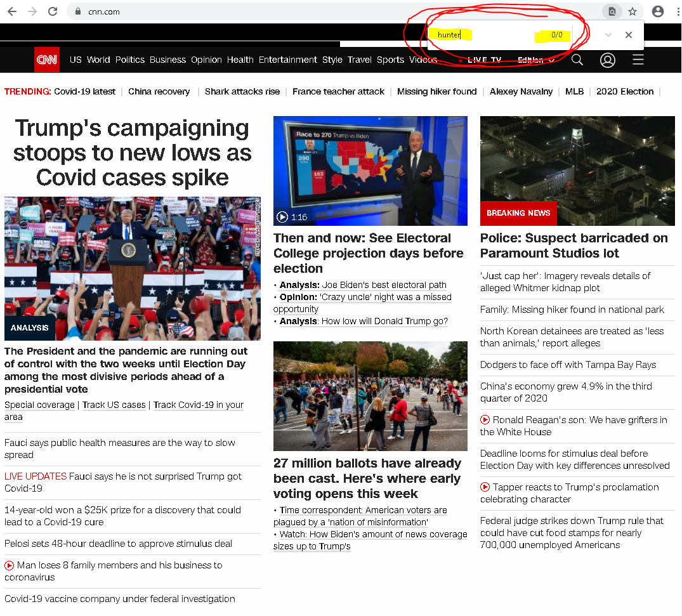Open the Trump rally analysis photo
682x616 pixels.
pos(133,268)
